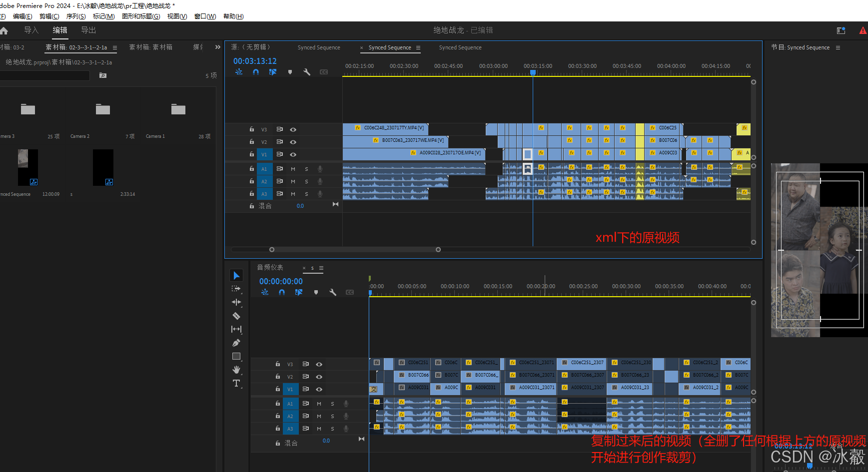Open wrench settings in upper timeline

[x=307, y=72]
